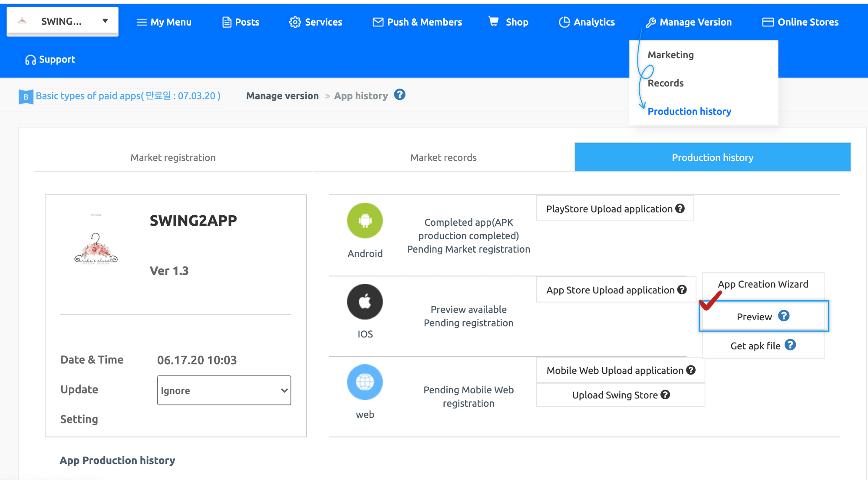The width and height of the screenshot is (868, 480).
Task: Switch to the Market registration tab
Action: click(x=173, y=158)
